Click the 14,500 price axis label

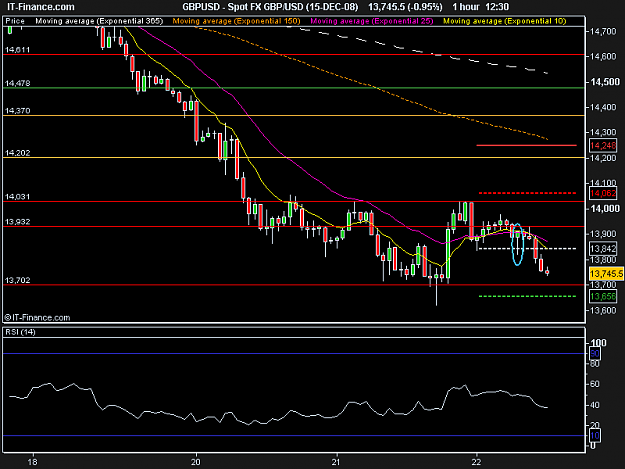605,82
